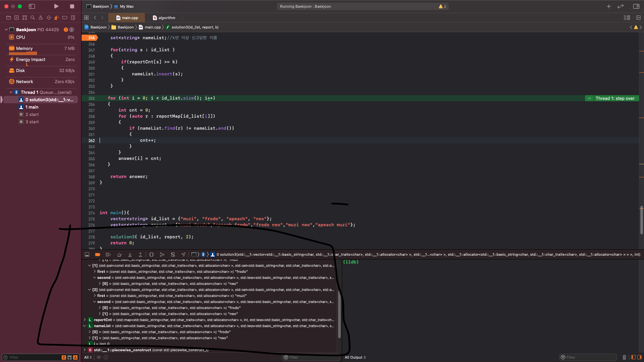Open the Issue navigator warning icon

tap(41, 18)
